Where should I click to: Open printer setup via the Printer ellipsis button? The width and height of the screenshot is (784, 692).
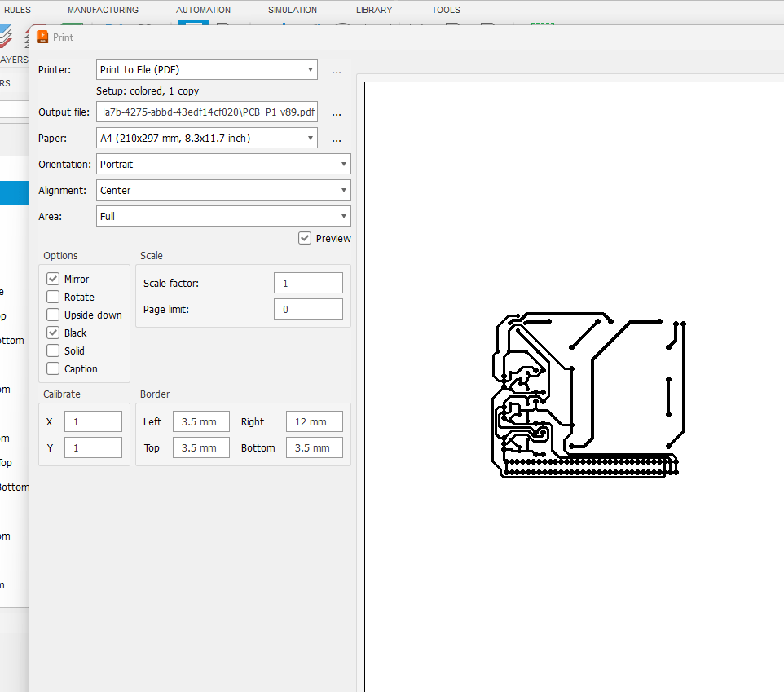[x=336, y=71]
